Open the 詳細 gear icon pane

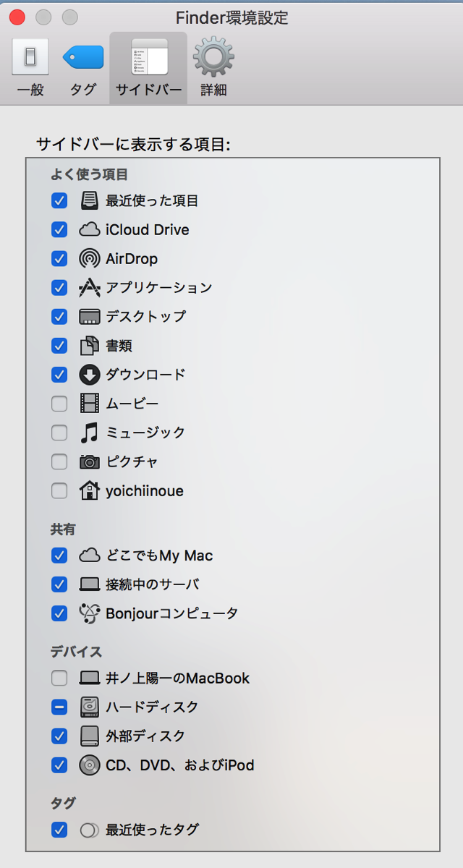[213, 57]
